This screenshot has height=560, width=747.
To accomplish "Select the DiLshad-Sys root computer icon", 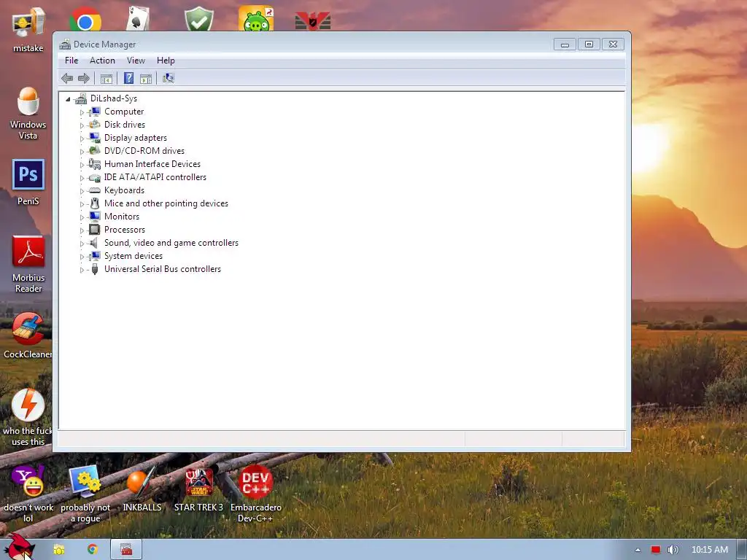I will coord(80,98).
